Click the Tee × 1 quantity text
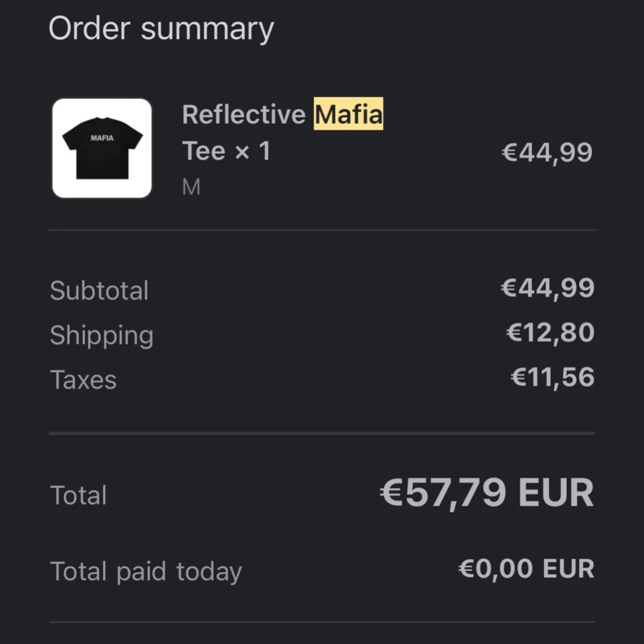 tap(226, 151)
